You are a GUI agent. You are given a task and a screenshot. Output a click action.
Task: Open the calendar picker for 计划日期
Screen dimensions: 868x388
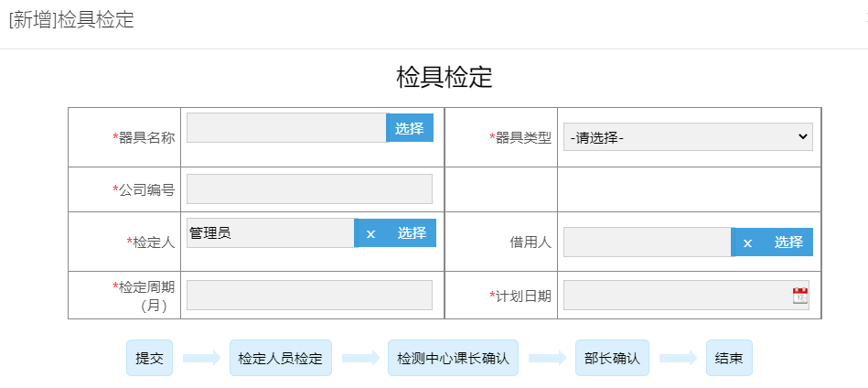800,295
